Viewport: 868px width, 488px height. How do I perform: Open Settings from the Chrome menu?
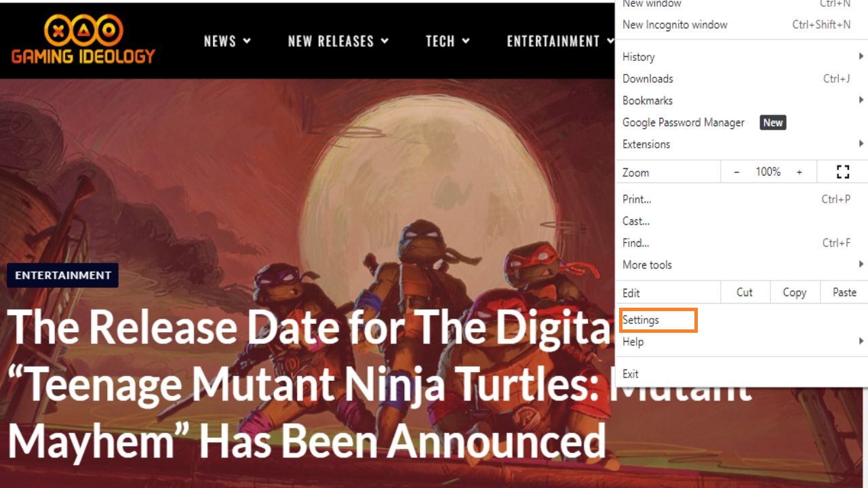click(741, 320)
